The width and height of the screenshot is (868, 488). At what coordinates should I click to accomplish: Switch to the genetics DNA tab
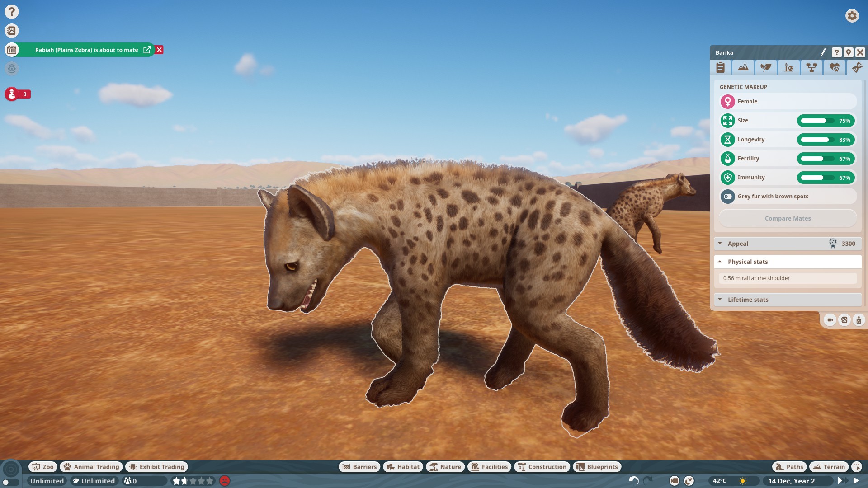click(857, 67)
